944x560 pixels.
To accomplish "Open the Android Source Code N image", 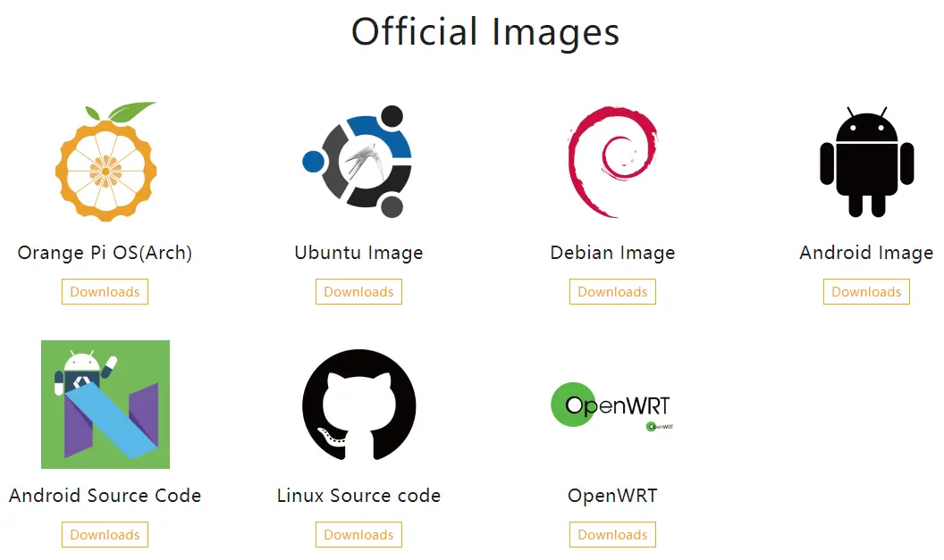I will coord(105,405).
